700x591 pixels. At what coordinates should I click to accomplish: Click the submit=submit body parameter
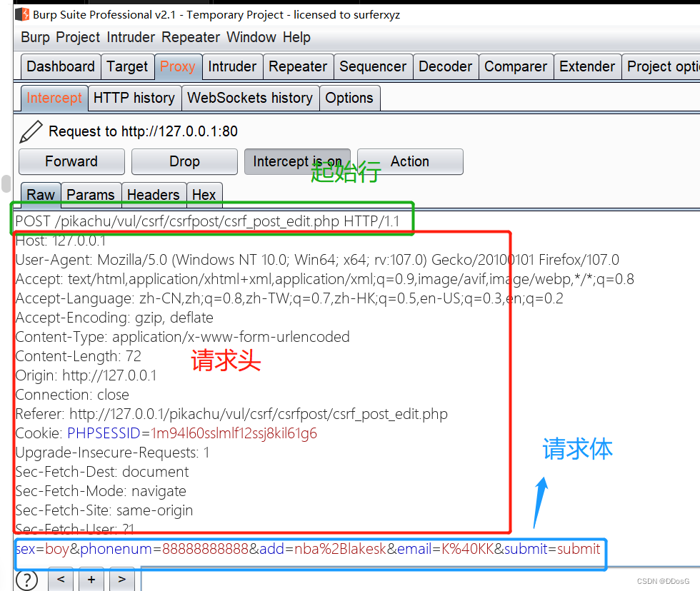click(552, 549)
